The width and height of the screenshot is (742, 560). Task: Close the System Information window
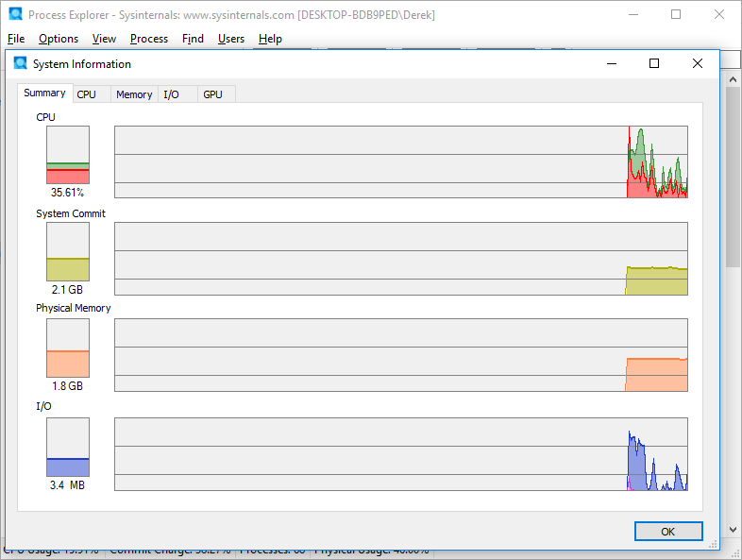(x=697, y=63)
